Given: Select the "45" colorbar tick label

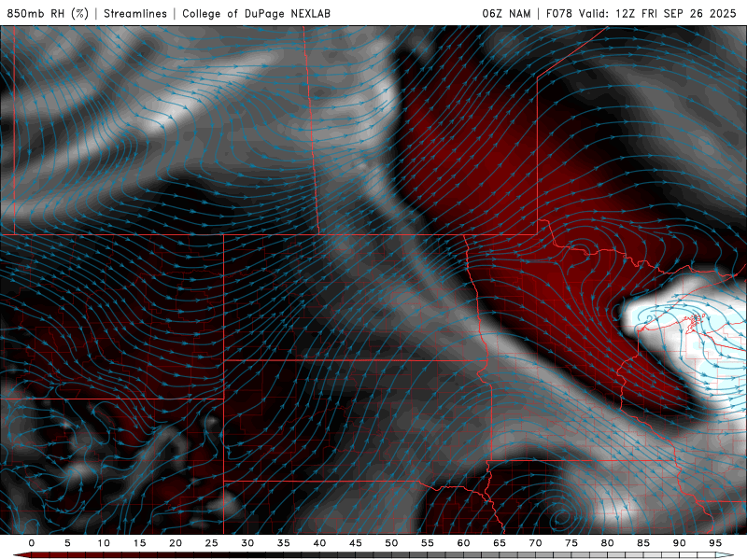Looking at the screenshot, I should click(355, 543).
